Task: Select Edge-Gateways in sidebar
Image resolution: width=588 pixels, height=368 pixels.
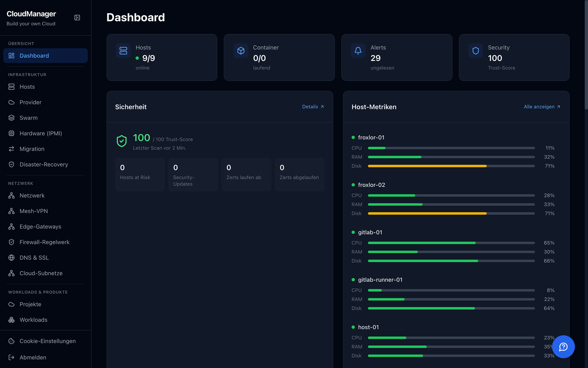Action: 45,227
